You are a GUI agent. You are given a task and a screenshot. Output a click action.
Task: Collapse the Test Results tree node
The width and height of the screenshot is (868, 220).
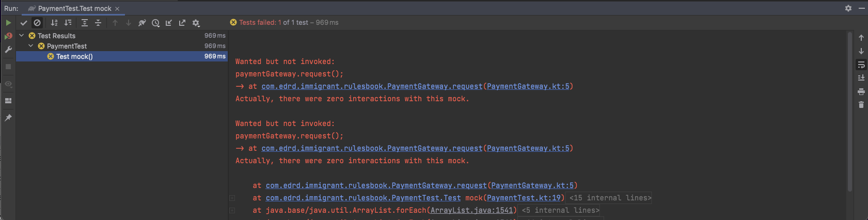[x=22, y=36]
